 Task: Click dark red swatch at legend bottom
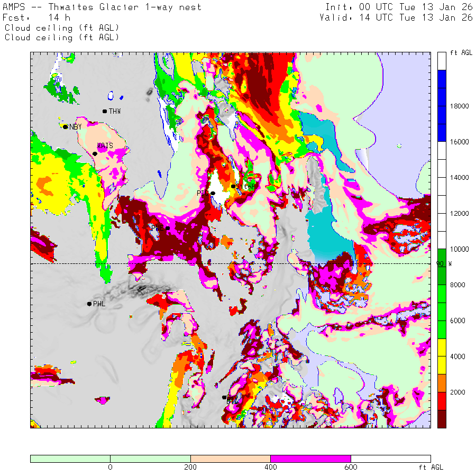(x=442, y=419)
